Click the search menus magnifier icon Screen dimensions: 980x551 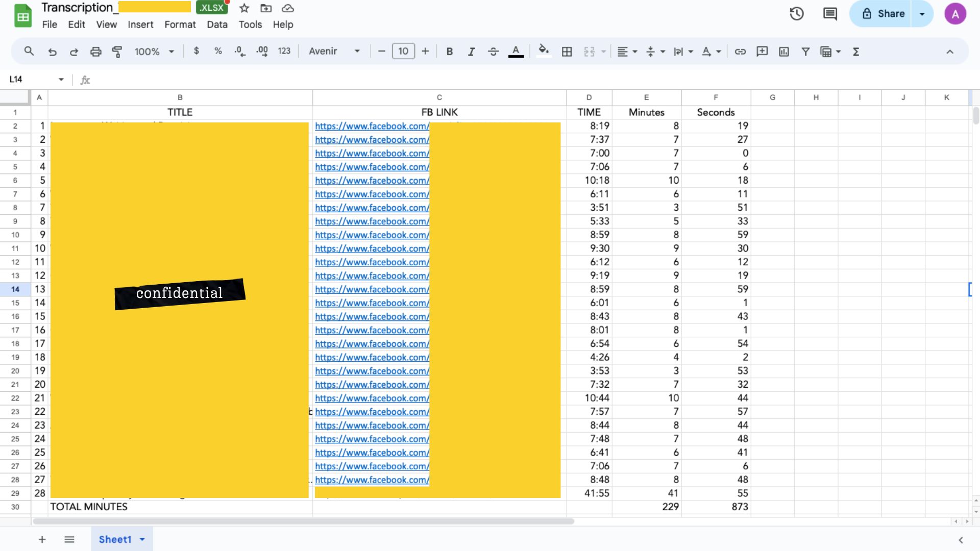pyautogui.click(x=29, y=51)
